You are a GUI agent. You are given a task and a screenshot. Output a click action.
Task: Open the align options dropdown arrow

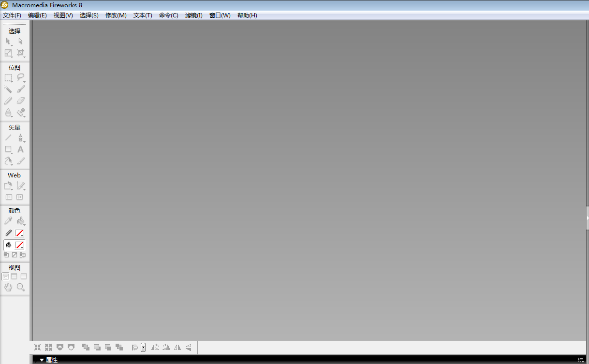click(x=143, y=347)
